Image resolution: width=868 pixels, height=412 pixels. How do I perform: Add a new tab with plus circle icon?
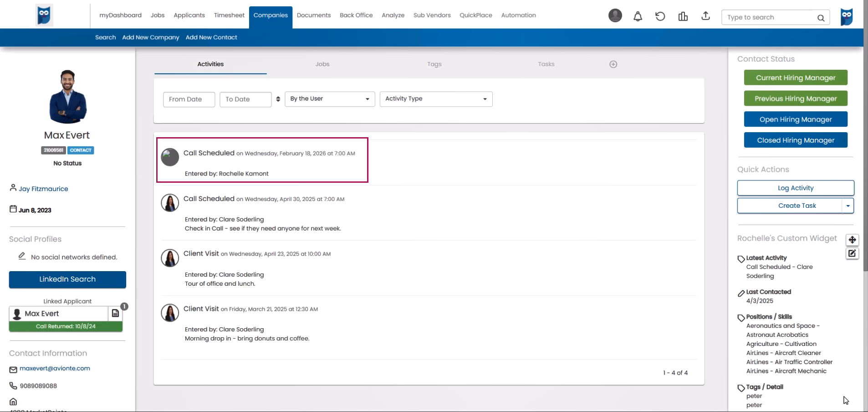613,64
